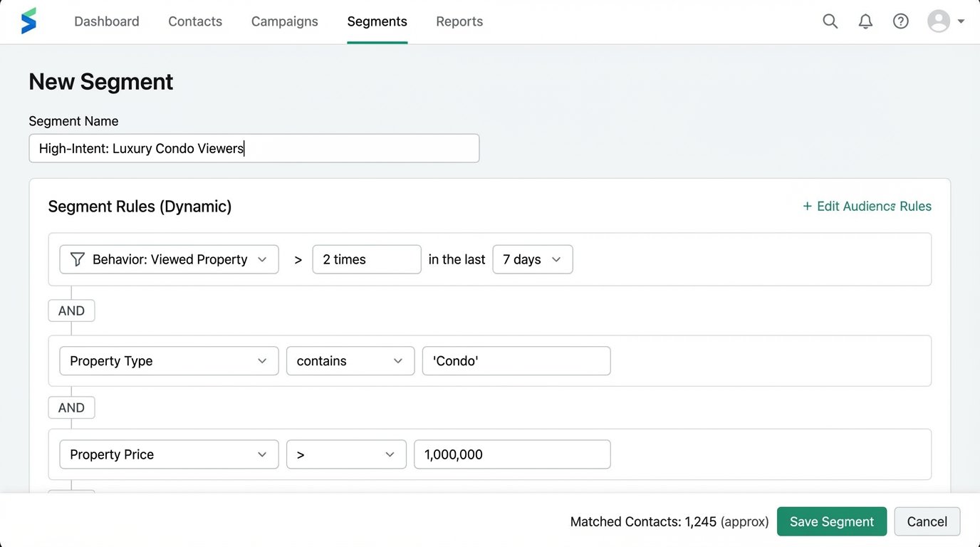
Task: Click the Save Segment button
Action: (832, 521)
